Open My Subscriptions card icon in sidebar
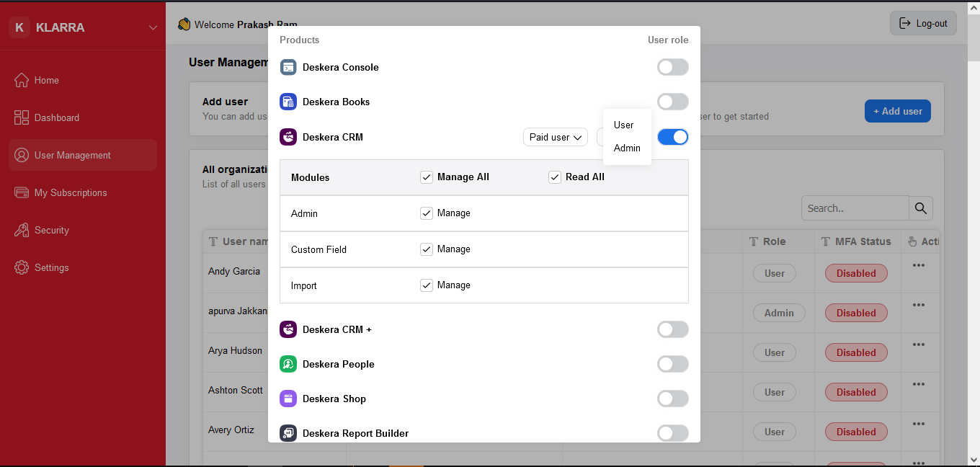The image size is (980, 467). (22, 192)
